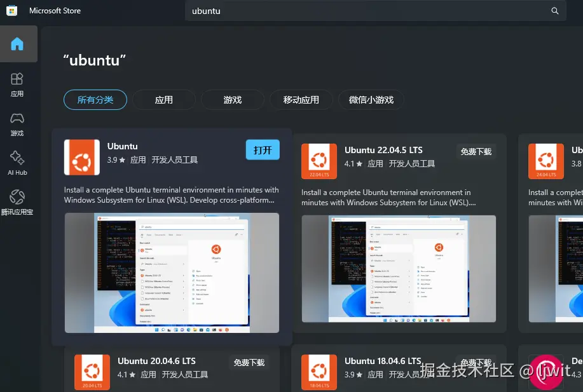This screenshot has width=583, height=392.
Task: Open the Home page in sidebar
Action: pos(17,44)
